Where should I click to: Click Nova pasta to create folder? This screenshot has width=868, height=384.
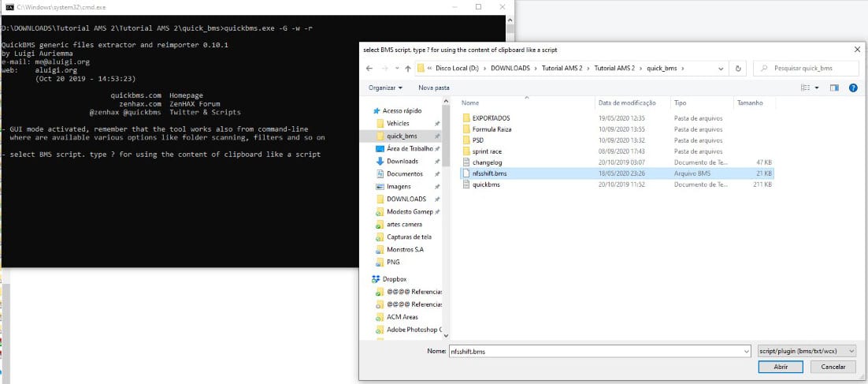[433, 88]
